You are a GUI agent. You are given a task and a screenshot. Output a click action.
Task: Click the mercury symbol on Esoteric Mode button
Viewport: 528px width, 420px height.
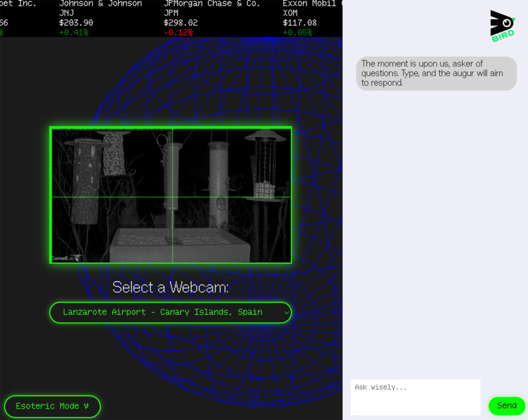click(x=87, y=406)
